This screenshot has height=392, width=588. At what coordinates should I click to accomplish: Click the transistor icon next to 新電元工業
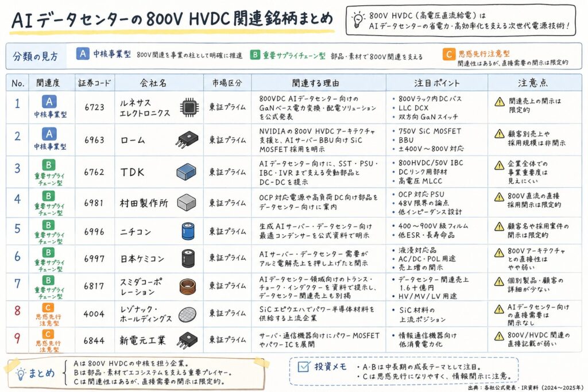188,340
